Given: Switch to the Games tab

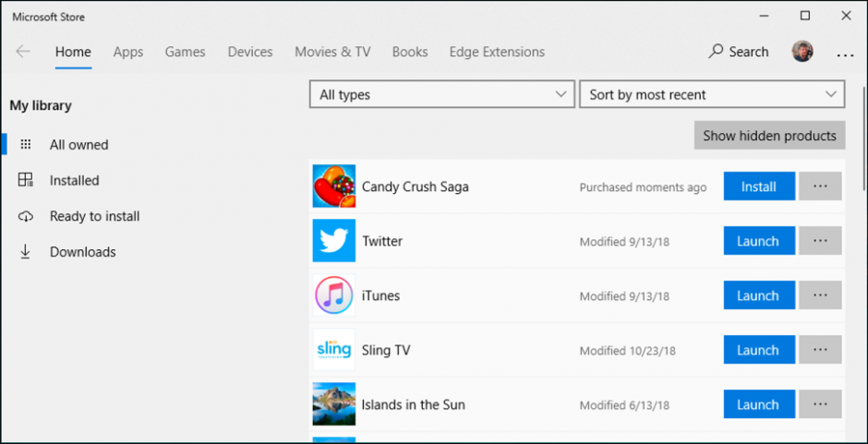Looking at the screenshot, I should [185, 52].
